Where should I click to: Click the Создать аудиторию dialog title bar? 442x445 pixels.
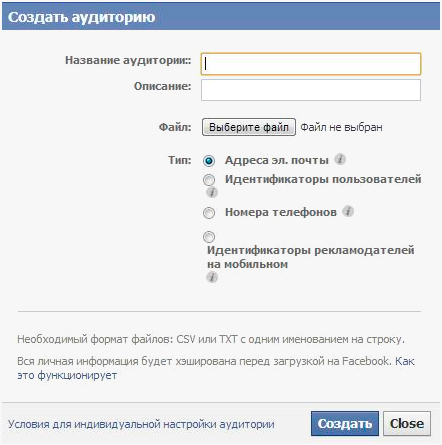tap(221, 17)
